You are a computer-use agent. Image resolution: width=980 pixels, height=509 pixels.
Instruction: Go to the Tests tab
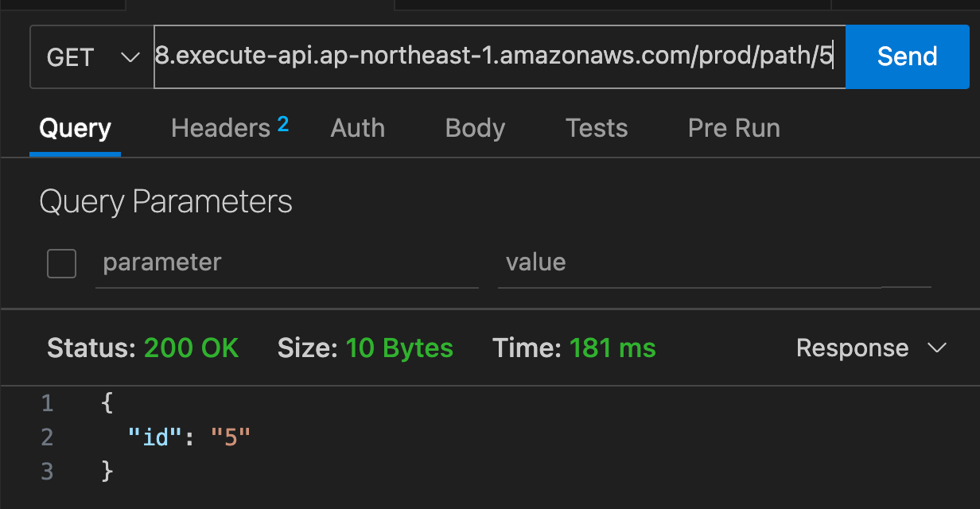[x=597, y=128]
